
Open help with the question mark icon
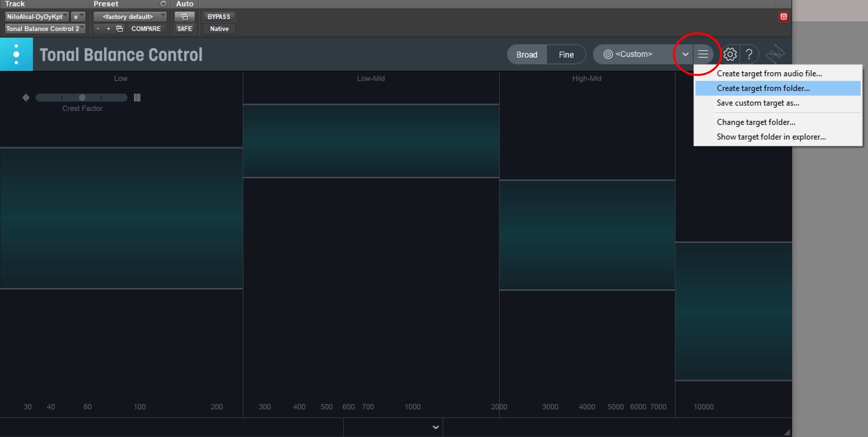pos(749,54)
